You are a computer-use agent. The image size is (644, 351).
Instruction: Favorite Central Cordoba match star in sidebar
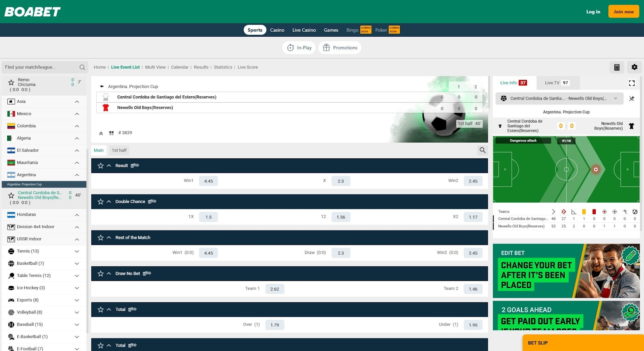pos(11,195)
